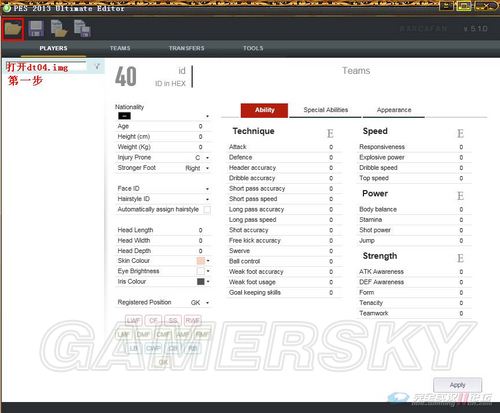Click the PES app icon in title bar

point(7,8)
